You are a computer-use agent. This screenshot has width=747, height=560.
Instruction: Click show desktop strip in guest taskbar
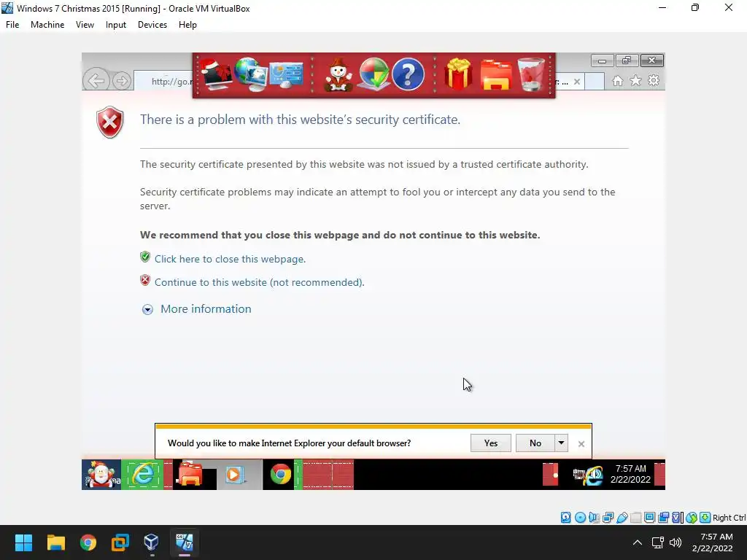click(659, 475)
